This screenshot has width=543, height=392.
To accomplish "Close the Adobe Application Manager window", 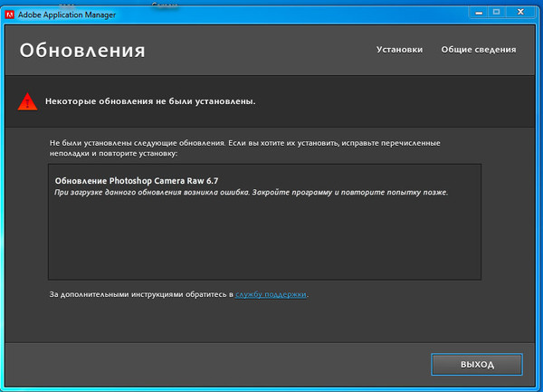I will [520, 13].
